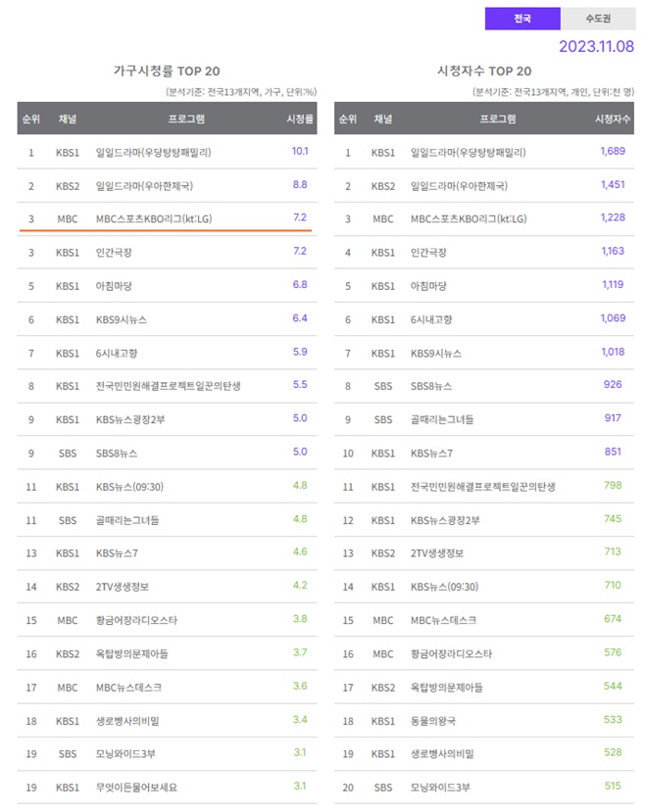
Task: Click the 무엇이든물어보세요 program name
Action: [136, 788]
